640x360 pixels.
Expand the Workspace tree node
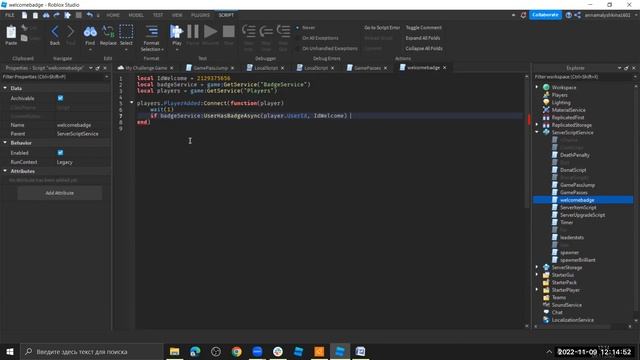[x=537, y=87]
